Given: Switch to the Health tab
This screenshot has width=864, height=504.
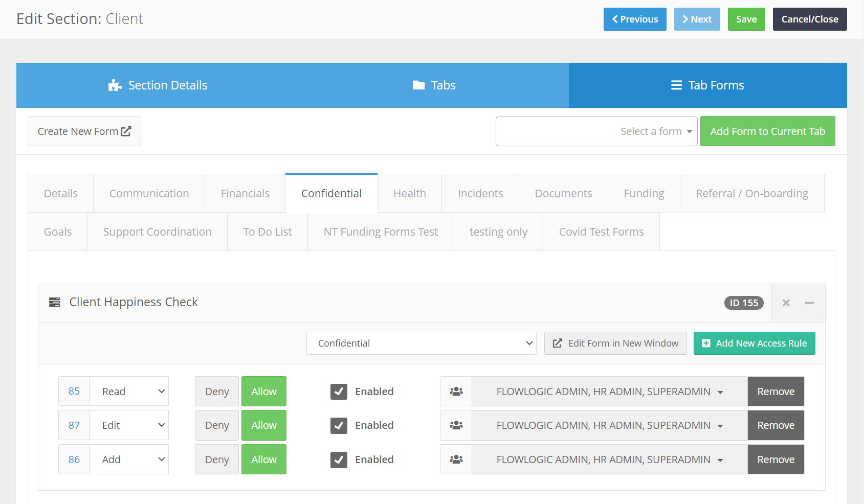Looking at the screenshot, I should pos(410,193).
